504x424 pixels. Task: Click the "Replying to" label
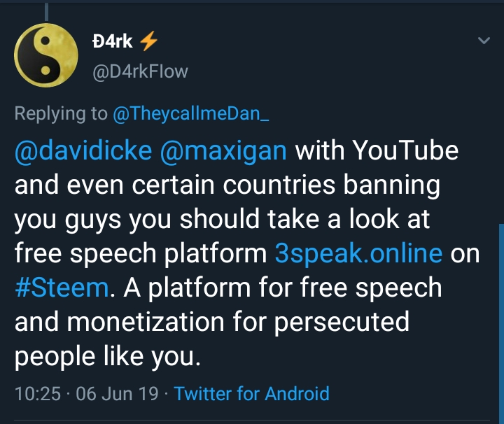[61, 114]
